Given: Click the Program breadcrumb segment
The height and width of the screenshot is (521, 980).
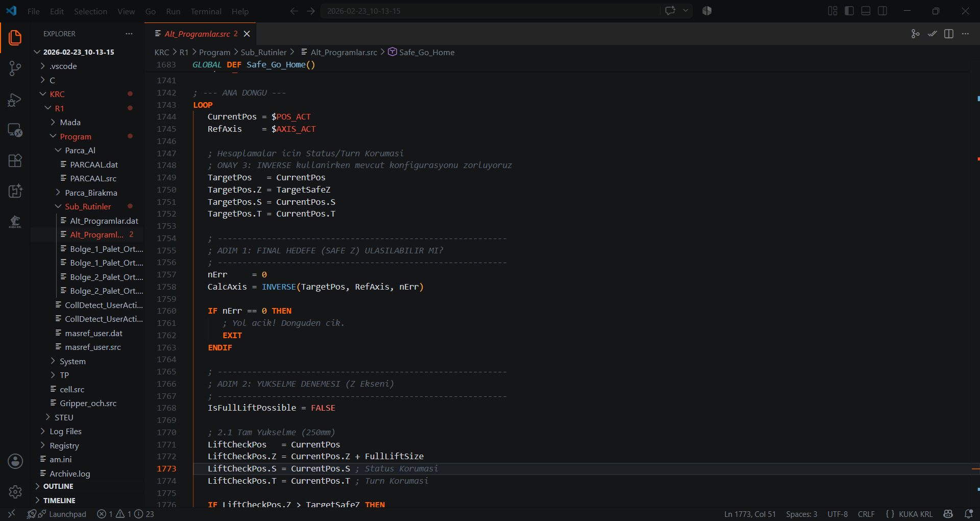Looking at the screenshot, I should (214, 52).
